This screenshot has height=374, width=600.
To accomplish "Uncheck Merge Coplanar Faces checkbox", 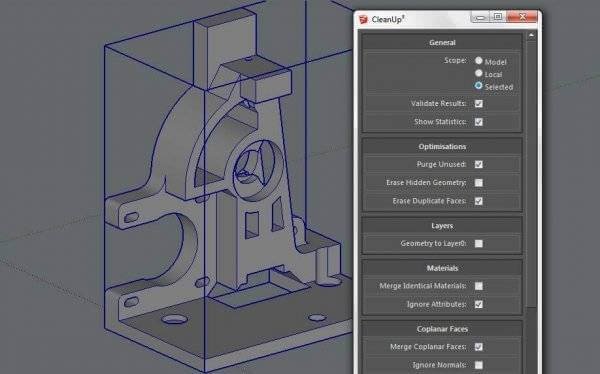I will 479,347.
